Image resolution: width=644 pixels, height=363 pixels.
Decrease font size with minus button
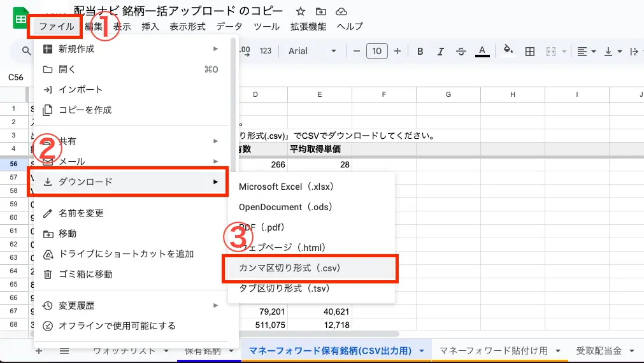[x=357, y=51]
